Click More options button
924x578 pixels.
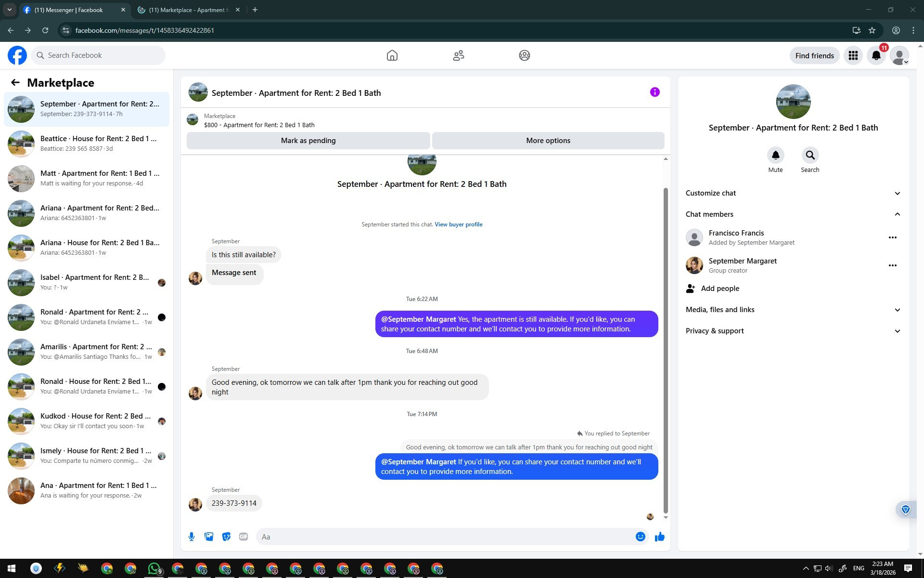point(548,141)
